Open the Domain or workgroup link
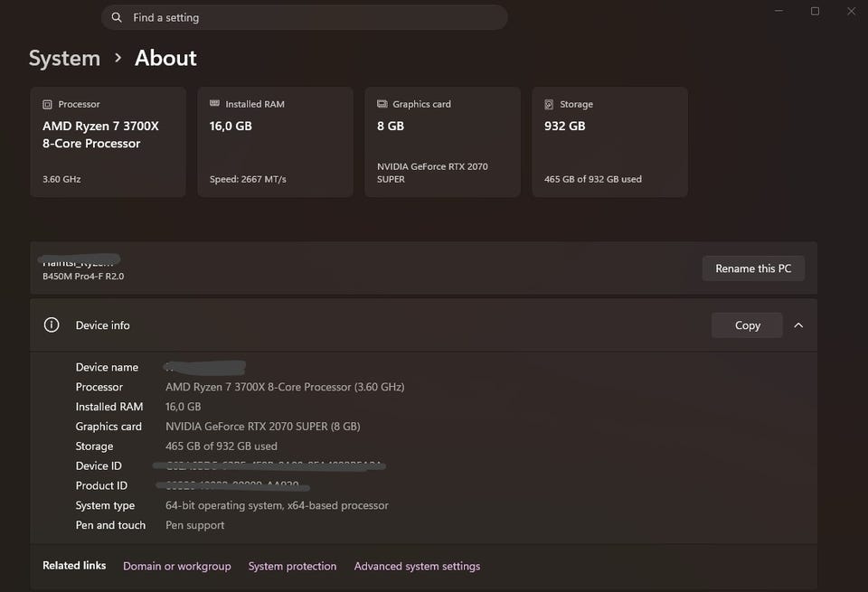 click(x=177, y=566)
